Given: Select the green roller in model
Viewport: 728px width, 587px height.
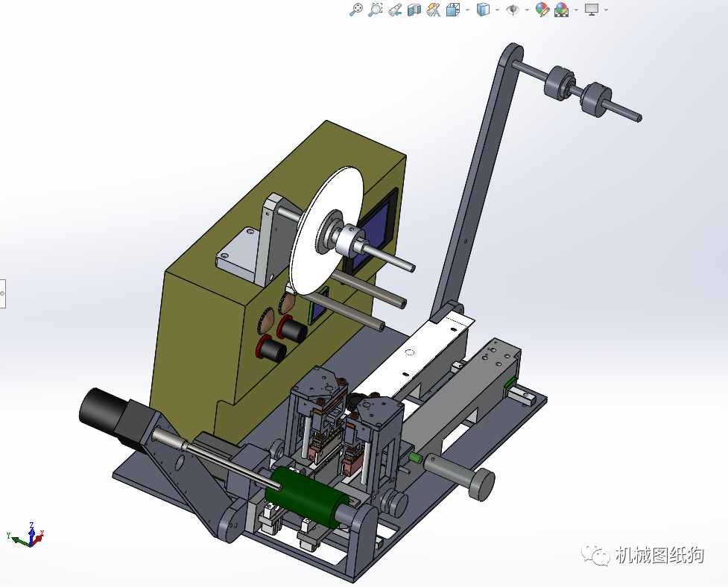Looking at the screenshot, I should point(306,495).
